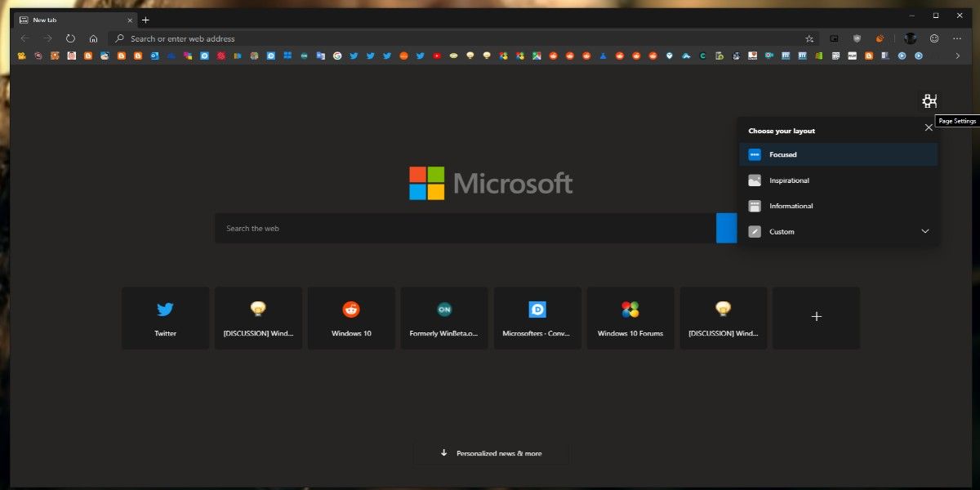Send feedback with the smiley face icon
Viewport: 980px width, 490px height.
(934, 38)
